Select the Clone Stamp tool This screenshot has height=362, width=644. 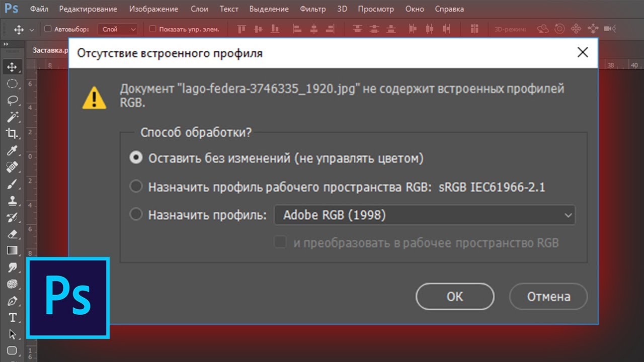[x=12, y=200]
